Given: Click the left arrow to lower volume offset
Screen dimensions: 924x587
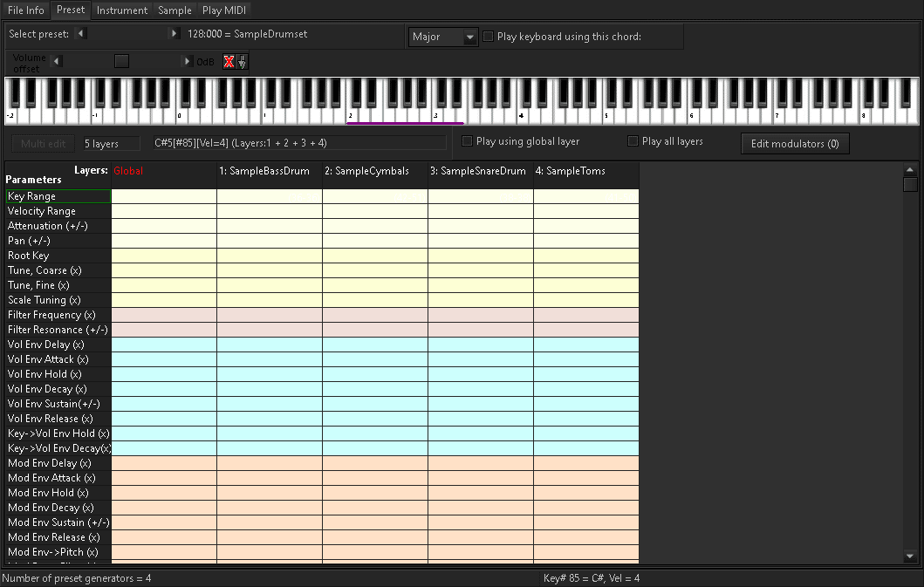Looking at the screenshot, I should (x=58, y=61).
